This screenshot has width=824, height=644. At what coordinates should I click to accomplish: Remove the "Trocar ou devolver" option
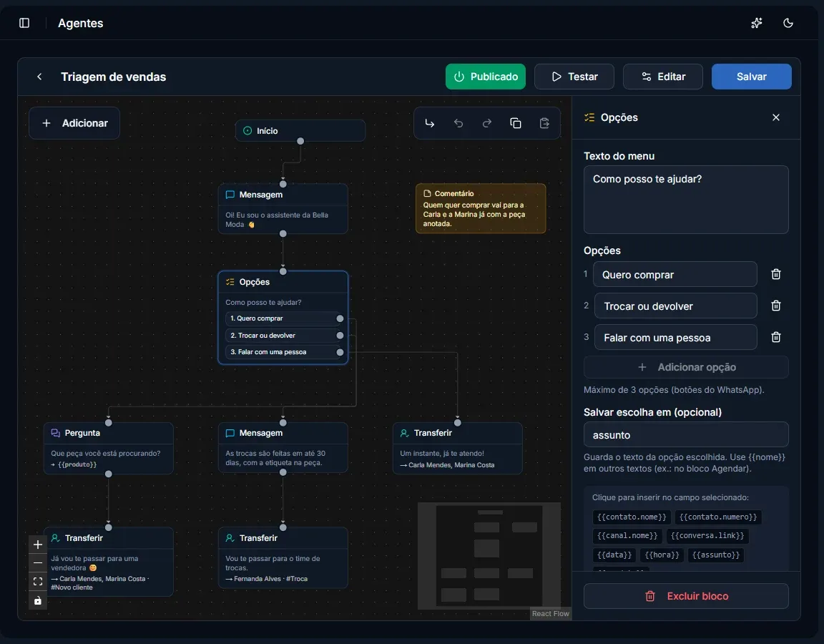coord(775,306)
